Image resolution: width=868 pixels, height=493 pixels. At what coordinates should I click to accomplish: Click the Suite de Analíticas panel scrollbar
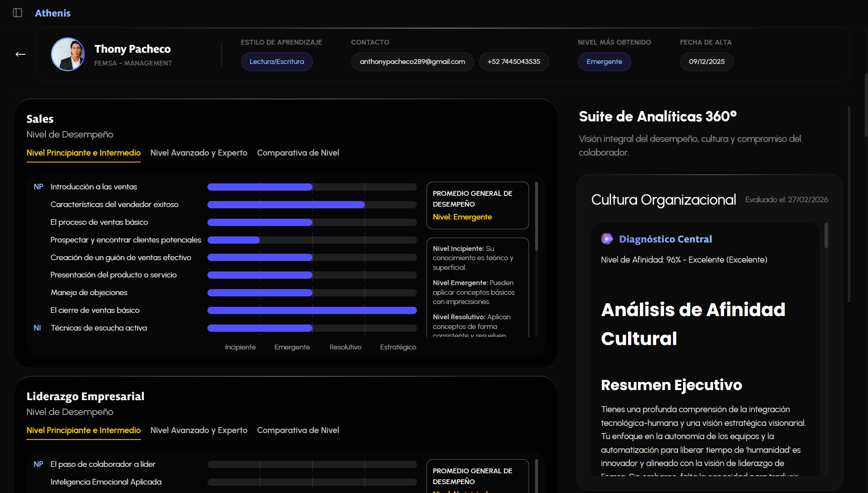pos(849,204)
